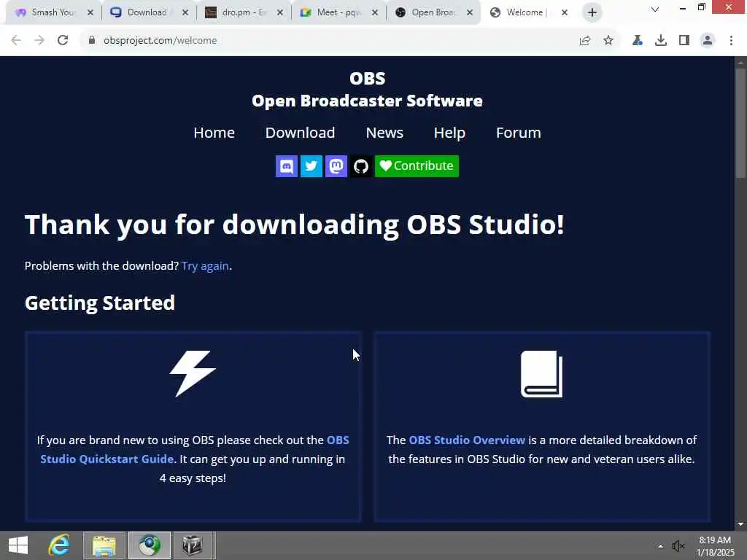The width and height of the screenshot is (747, 560).
Task: Expand the tab search dropdown arrow
Action: click(655, 9)
